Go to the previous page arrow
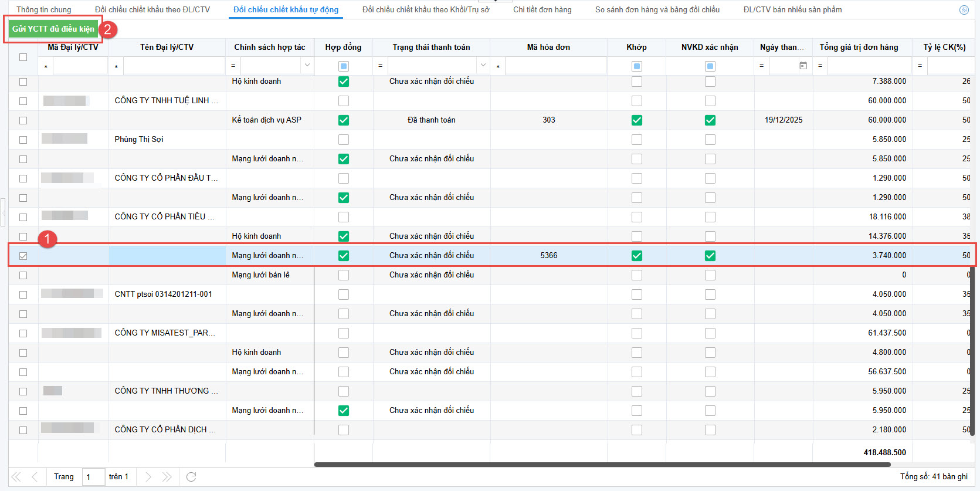The height and width of the screenshot is (491, 980). coord(35,477)
